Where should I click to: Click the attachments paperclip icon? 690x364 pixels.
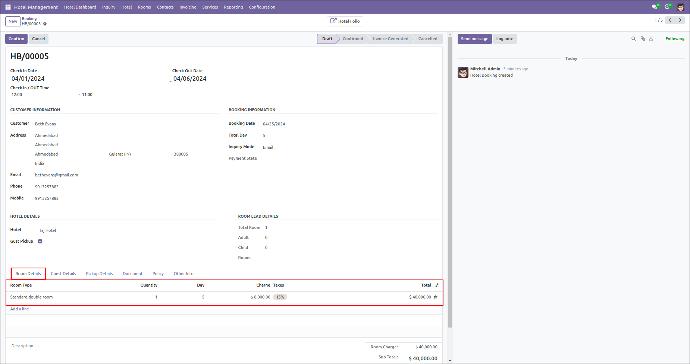(x=642, y=39)
